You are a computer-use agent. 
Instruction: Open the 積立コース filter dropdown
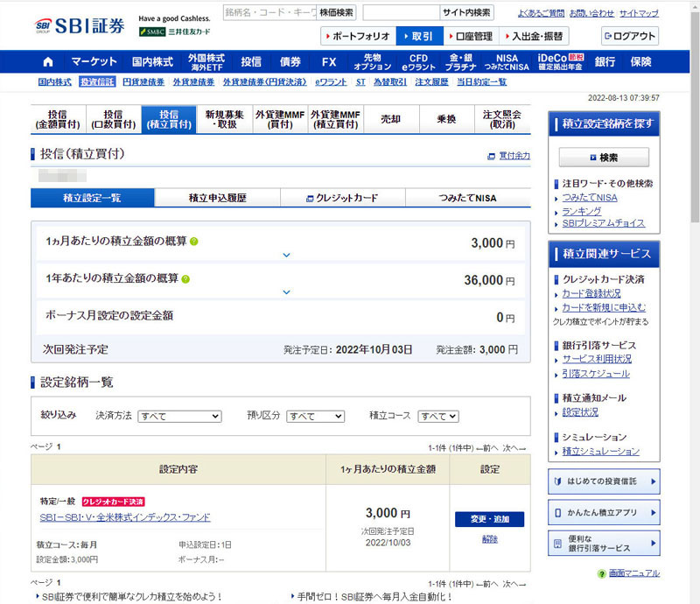[x=437, y=416]
